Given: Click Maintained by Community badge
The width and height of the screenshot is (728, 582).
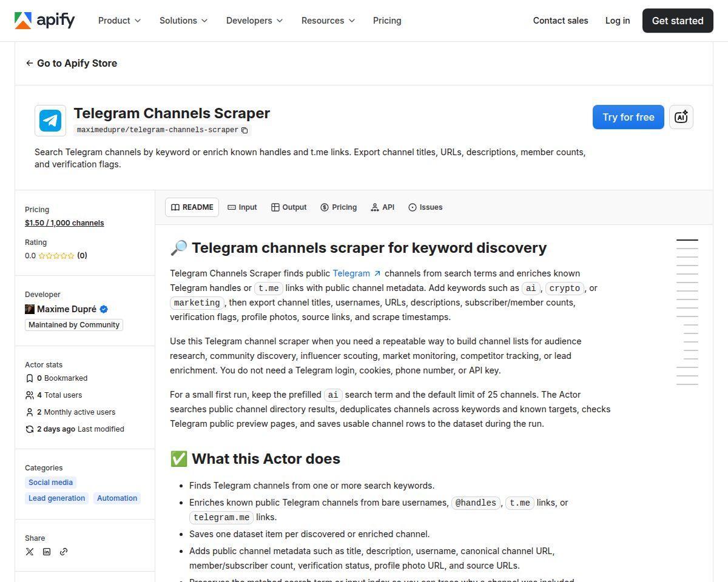Looking at the screenshot, I should (74, 325).
